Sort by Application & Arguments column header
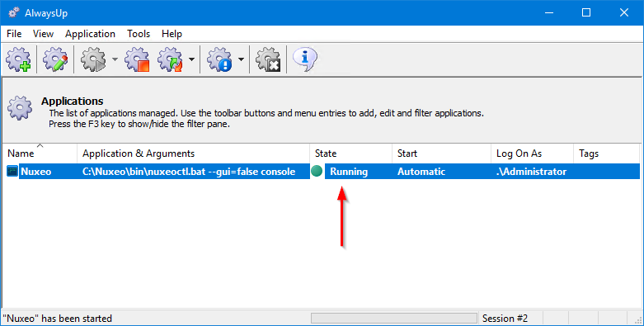 tap(194, 154)
